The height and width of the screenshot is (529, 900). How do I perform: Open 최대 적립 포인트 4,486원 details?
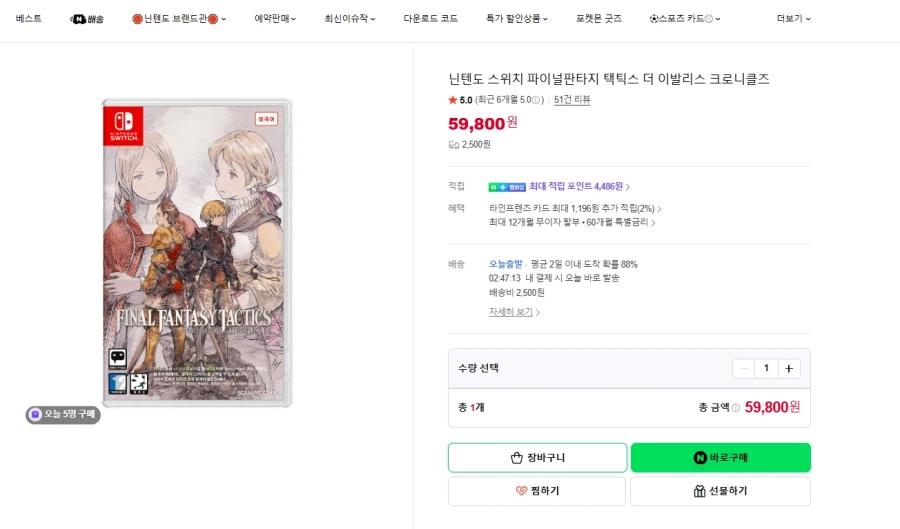[x=579, y=186]
